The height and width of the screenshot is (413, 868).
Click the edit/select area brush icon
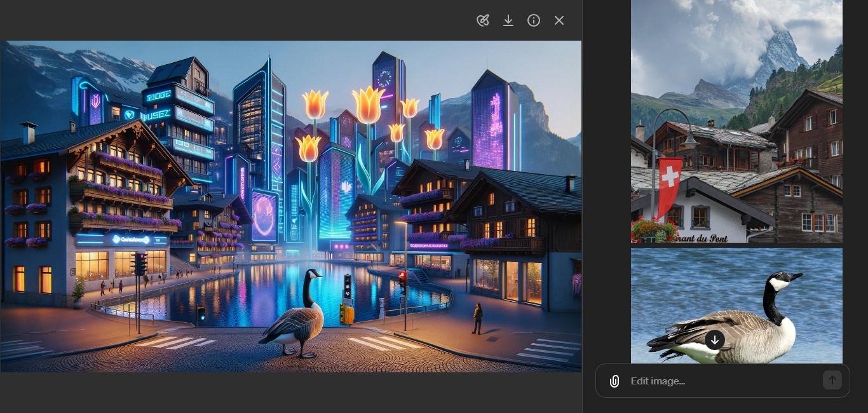(483, 20)
